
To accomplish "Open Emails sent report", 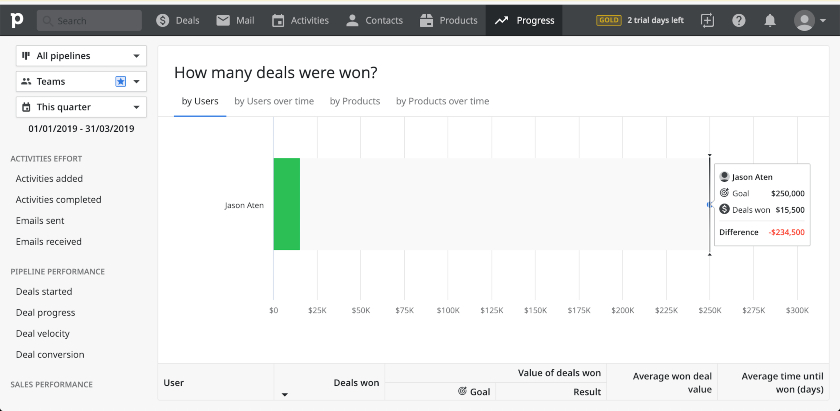I will (x=40, y=220).
